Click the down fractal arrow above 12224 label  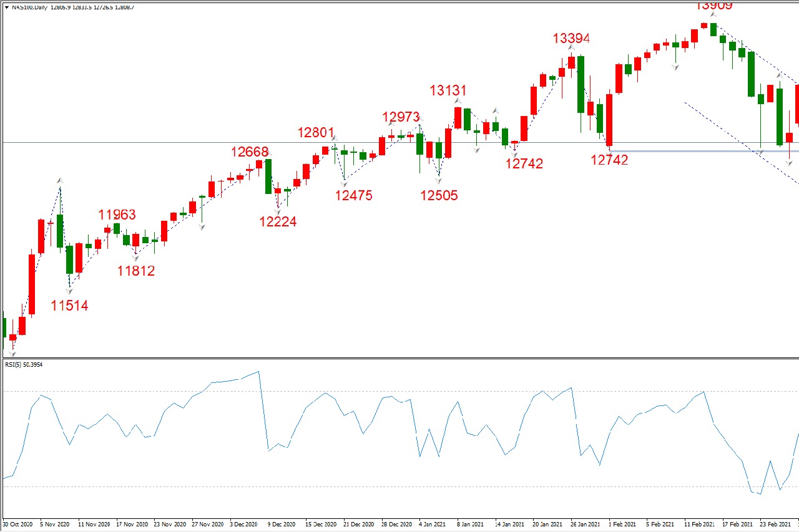pyautogui.click(x=278, y=212)
